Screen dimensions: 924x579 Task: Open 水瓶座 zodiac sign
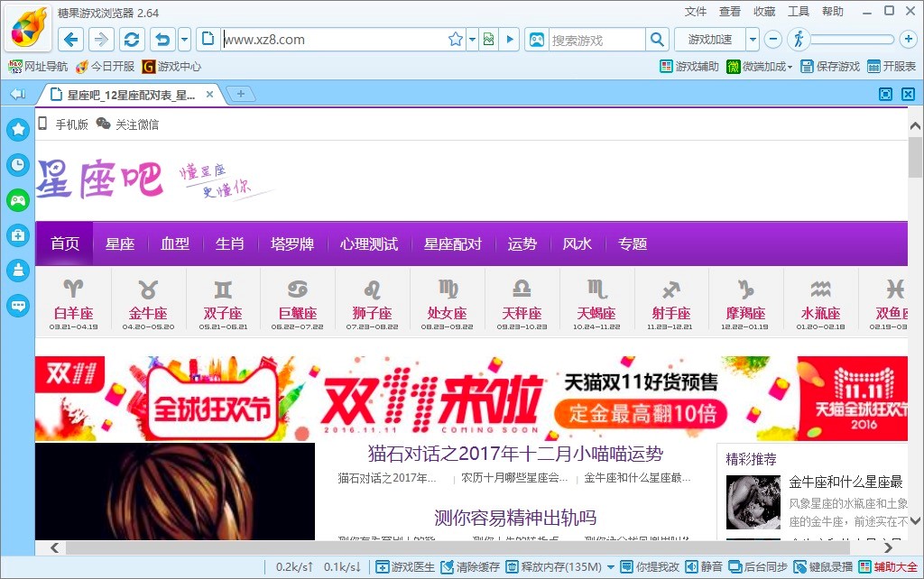[x=820, y=304]
